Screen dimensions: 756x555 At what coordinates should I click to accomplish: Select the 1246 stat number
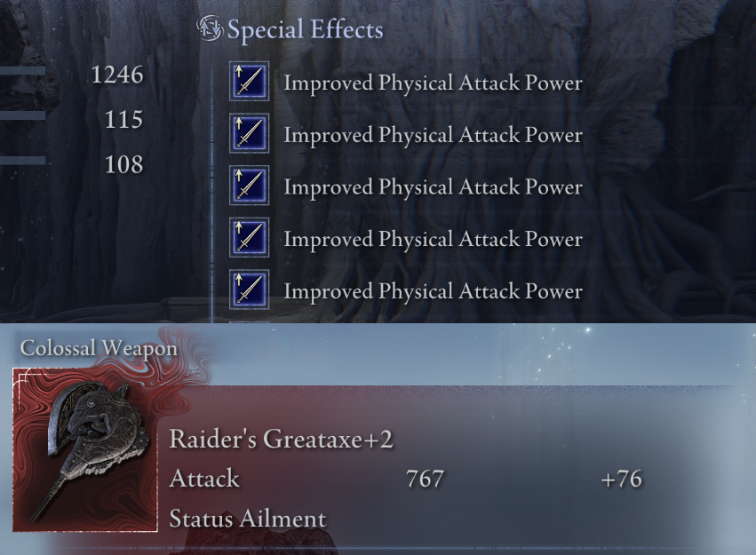click(x=117, y=75)
